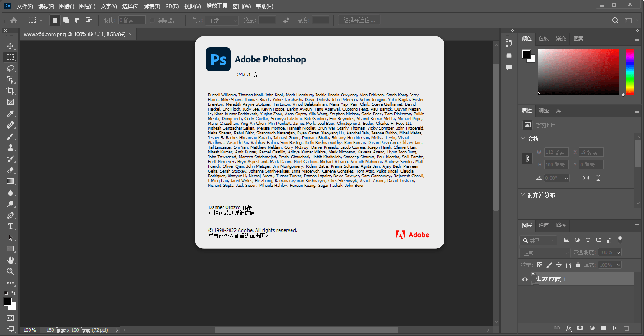Toggle the width-height link in Properties

[x=527, y=159]
